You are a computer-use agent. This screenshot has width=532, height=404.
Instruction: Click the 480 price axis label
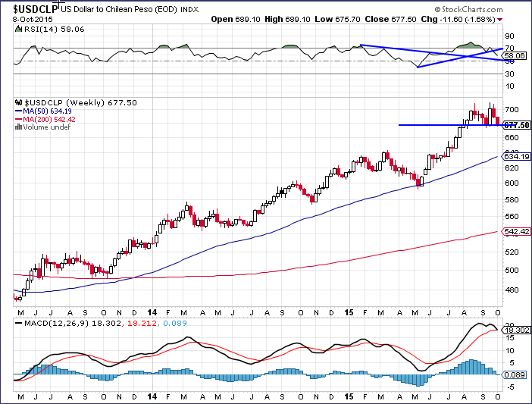pyautogui.click(x=512, y=290)
